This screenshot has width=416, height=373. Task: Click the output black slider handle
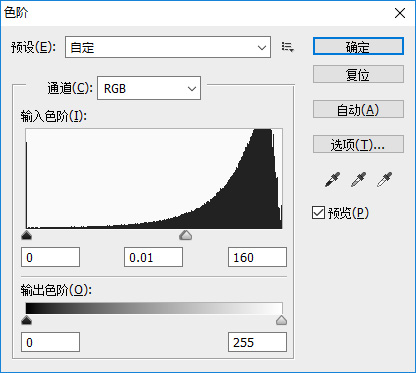tap(26, 320)
